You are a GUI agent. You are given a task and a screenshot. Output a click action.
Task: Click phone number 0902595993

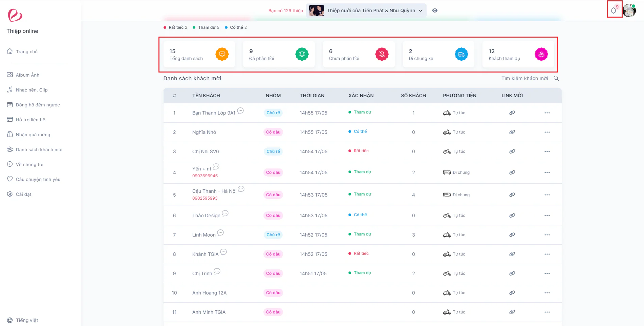point(205,198)
